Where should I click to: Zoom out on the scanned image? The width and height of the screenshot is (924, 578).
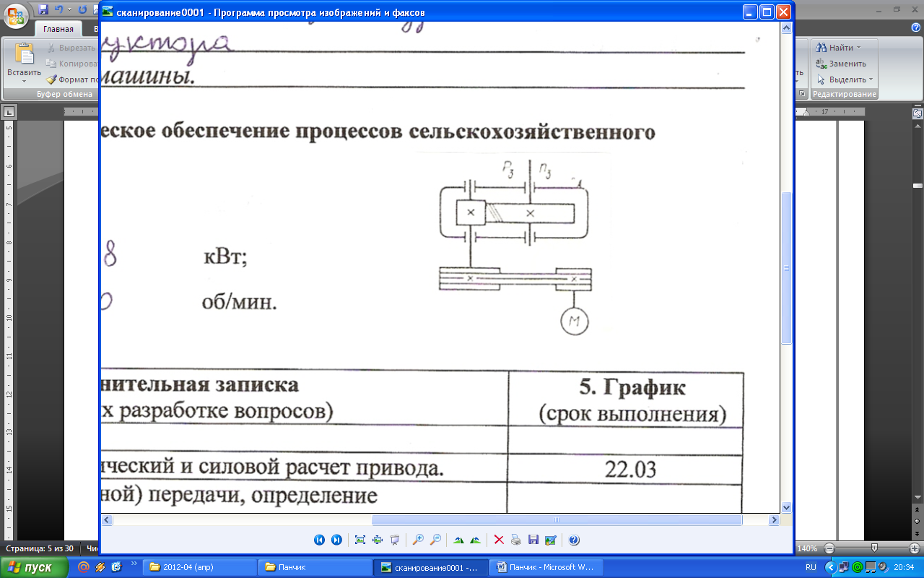pyautogui.click(x=435, y=540)
